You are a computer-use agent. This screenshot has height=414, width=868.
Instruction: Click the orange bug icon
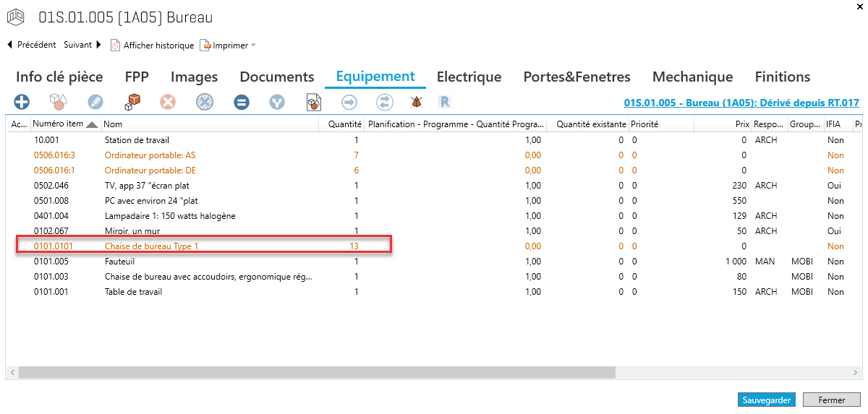pyautogui.click(x=417, y=102)
